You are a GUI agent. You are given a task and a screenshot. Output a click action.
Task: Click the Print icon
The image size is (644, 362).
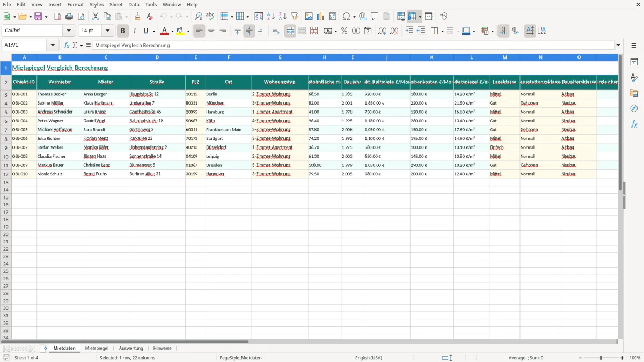tap(69, 17)
